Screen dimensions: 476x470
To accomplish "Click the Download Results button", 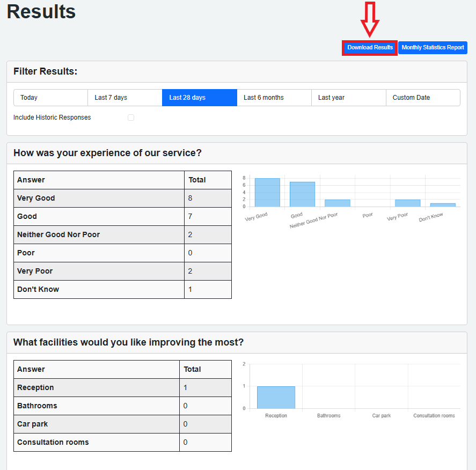I will pos(370,48).
